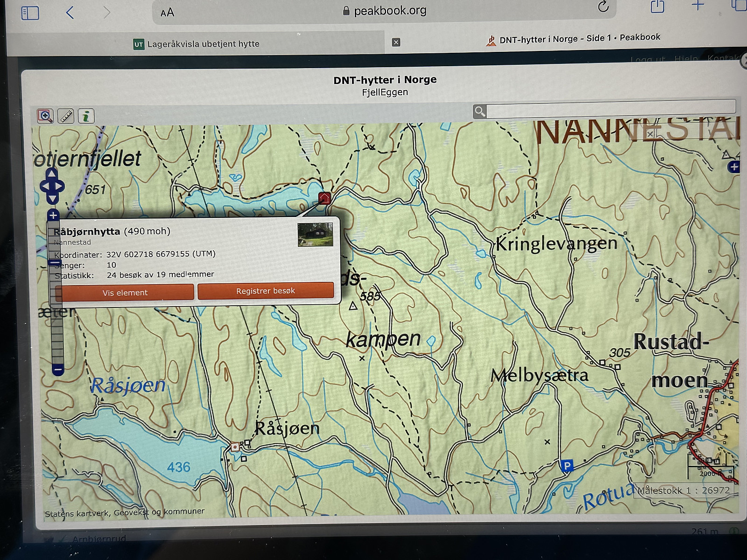Screen dimensions: 747x560
Task: Select the ruler measure tool
Action: point(66,116)
